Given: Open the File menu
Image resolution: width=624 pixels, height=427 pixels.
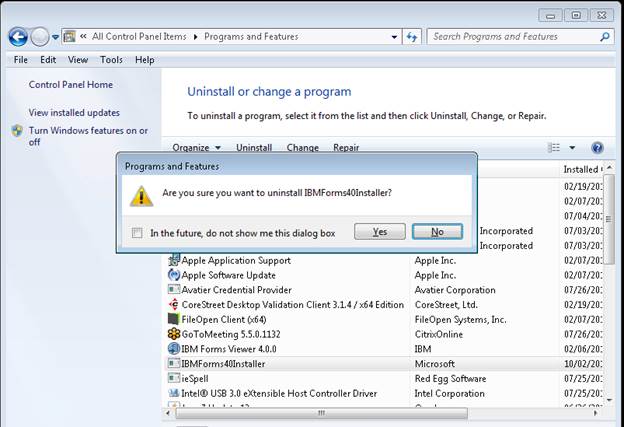Looking at the screenshot, I should click(21, 60).
